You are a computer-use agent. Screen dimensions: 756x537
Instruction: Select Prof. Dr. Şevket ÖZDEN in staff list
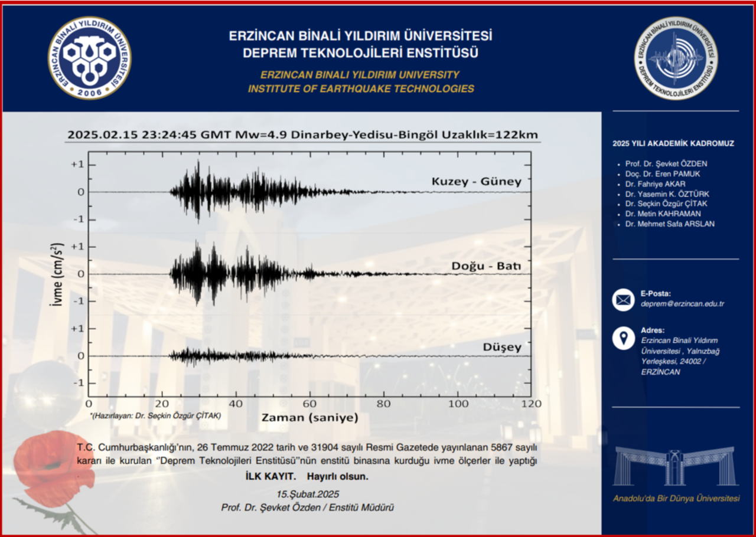pyautogui.click(x=666, y=163)
